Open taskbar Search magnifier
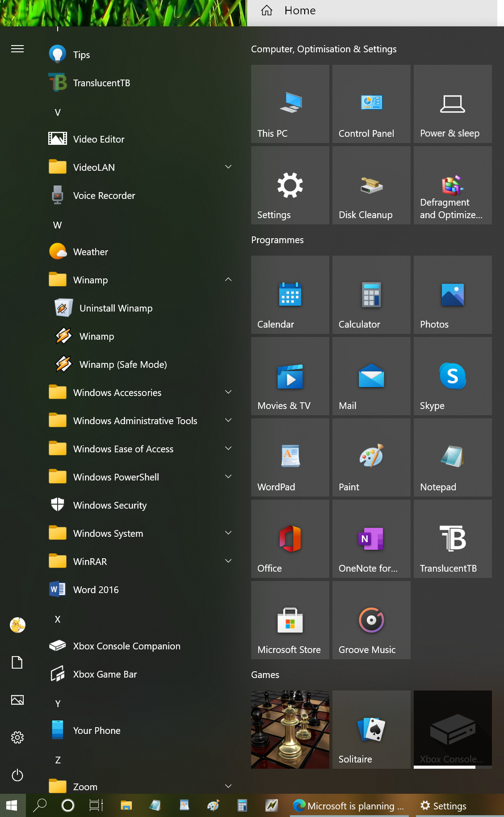504x817 pixels. (40, 805)
